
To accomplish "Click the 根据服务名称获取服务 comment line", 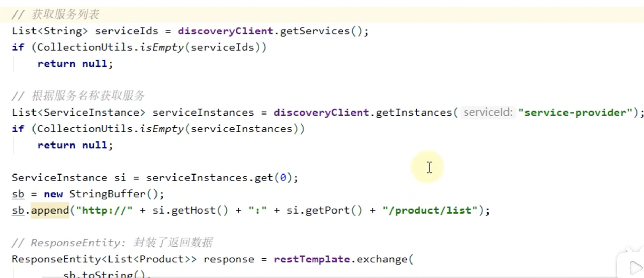I will (78, 96).
